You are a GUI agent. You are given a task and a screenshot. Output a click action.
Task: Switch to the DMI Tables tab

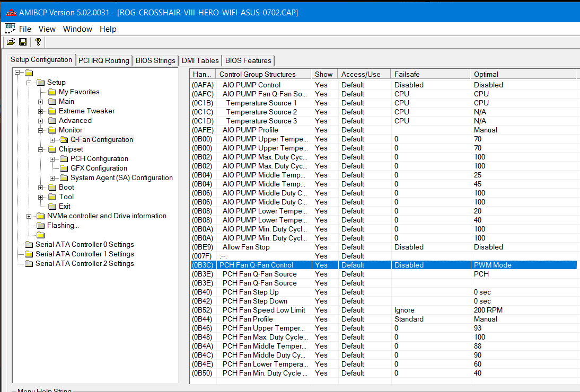[x=200, y=60]
